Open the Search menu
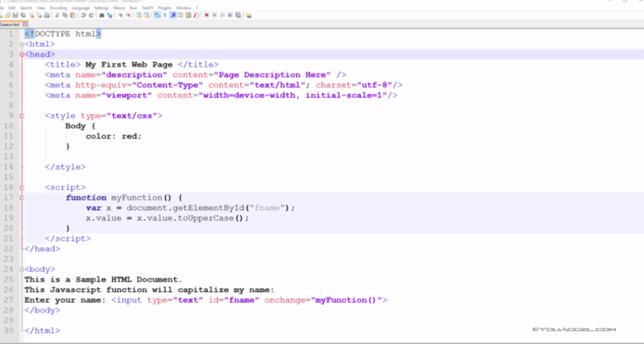Screen dimensions: 644x344 [x=26, y=8]
